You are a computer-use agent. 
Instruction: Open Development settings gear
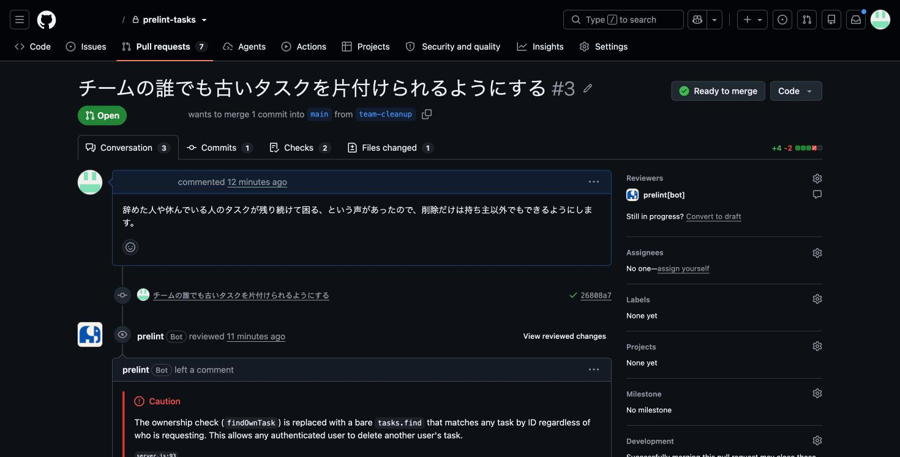click(817, 441)
